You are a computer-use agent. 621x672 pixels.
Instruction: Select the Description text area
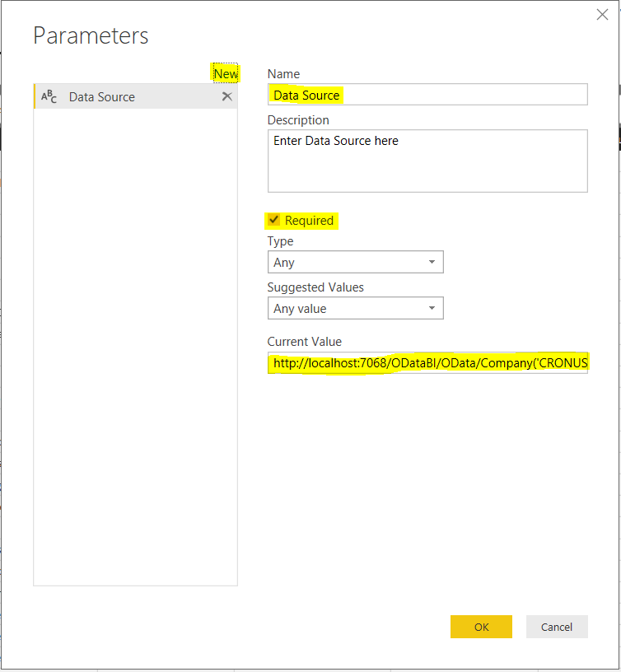[x=427, y=161]
